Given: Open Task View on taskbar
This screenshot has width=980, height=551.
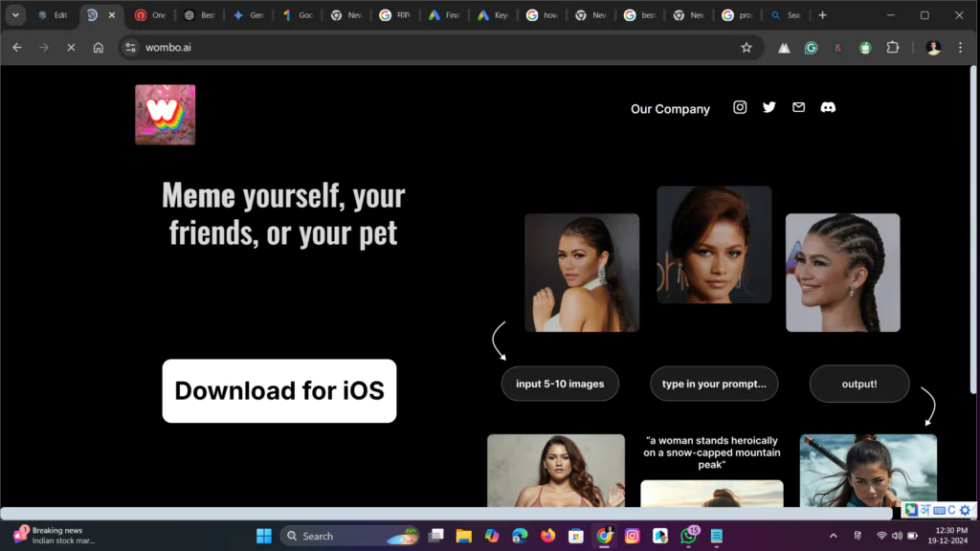Looking at the screenshot, I should click(435, 536).
